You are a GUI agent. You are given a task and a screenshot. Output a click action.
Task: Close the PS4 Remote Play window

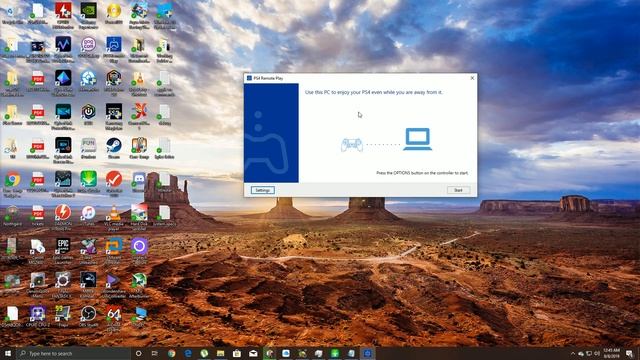pos(472,78)
